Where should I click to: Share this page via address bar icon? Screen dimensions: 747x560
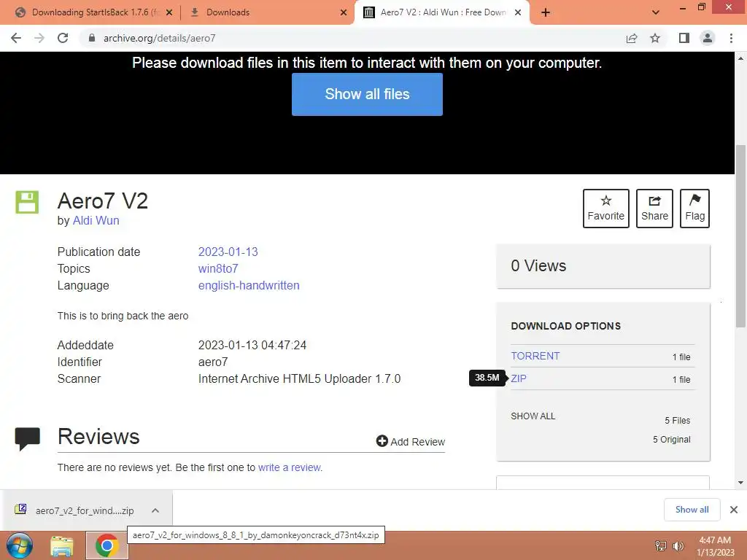coord(632,38)
